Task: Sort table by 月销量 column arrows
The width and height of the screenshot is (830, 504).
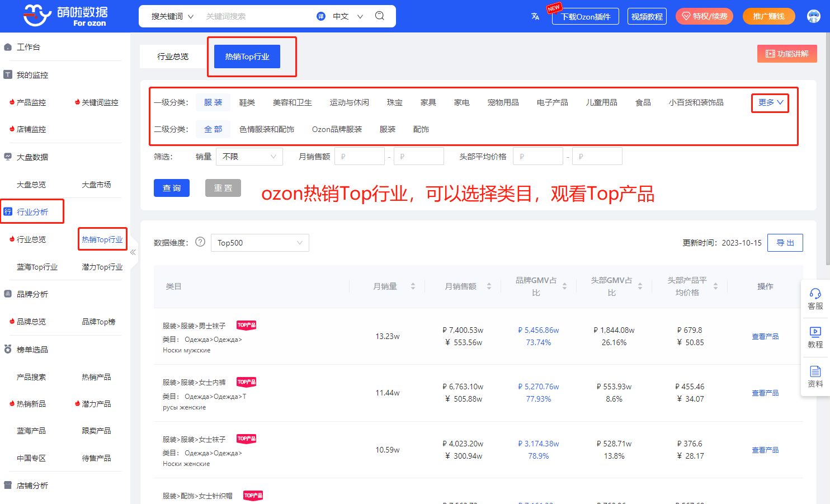Action: click(413, 286)
